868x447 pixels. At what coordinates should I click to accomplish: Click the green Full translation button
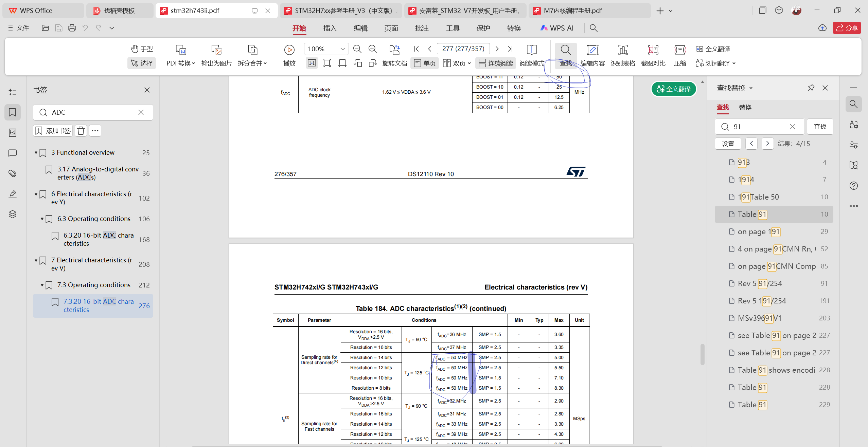click(x=674, y=89)
